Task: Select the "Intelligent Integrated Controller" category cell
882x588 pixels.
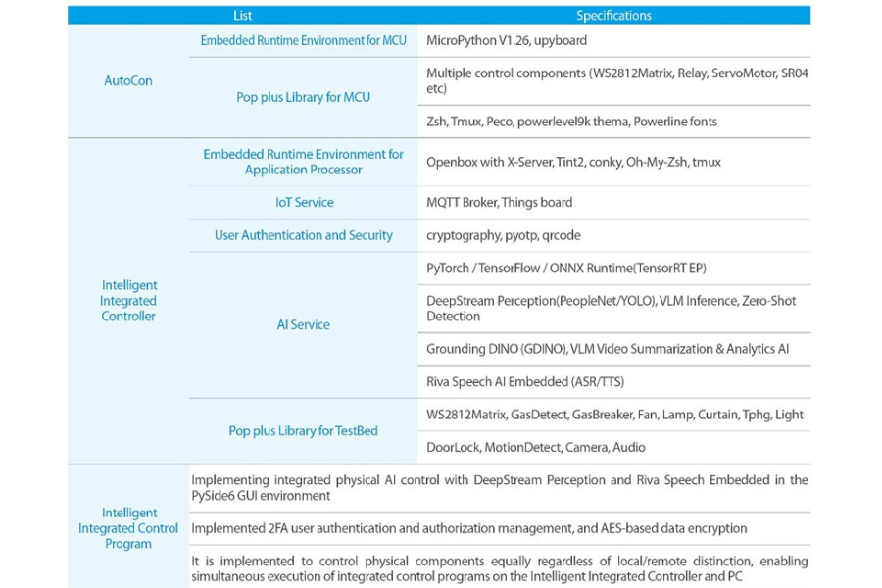Action: [128, 301]
